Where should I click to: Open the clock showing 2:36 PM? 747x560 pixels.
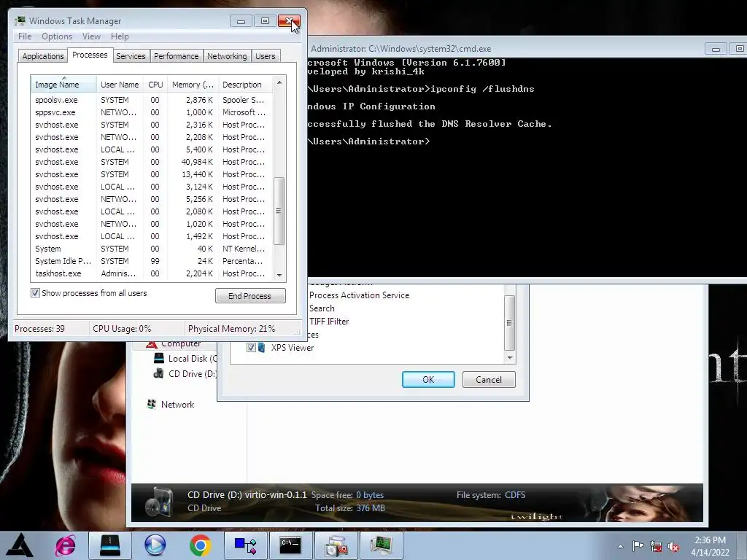coord(710,546)
